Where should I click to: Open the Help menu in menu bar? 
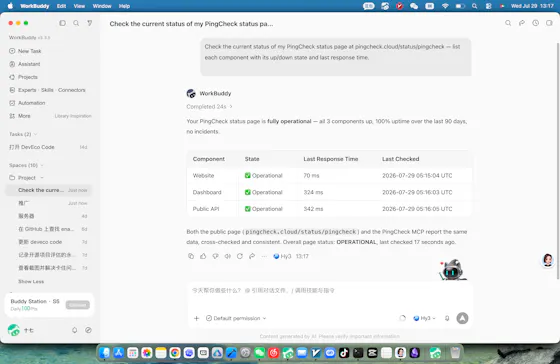124,6
